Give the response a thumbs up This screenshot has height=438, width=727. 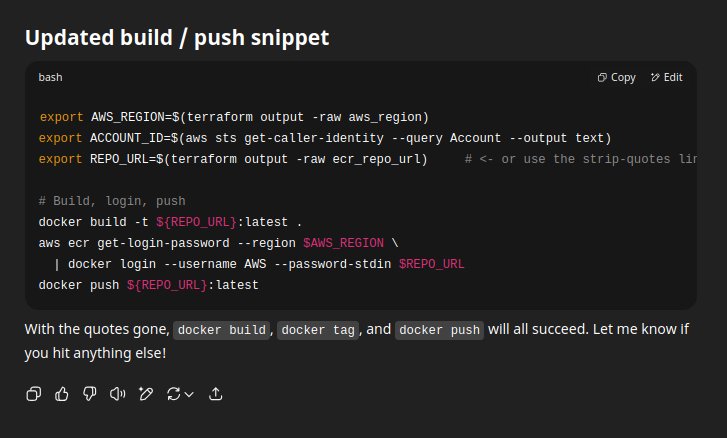tap(62, 394)
